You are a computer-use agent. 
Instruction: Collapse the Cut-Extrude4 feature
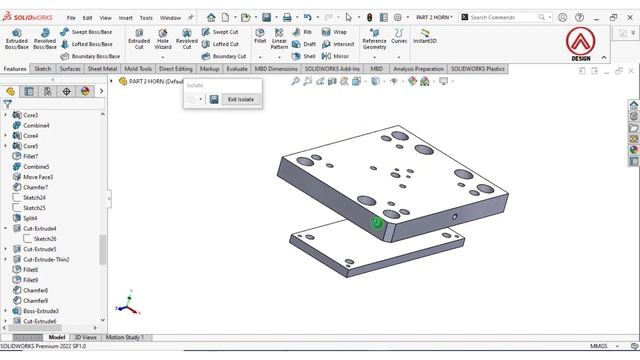click(x=6, y=229)
